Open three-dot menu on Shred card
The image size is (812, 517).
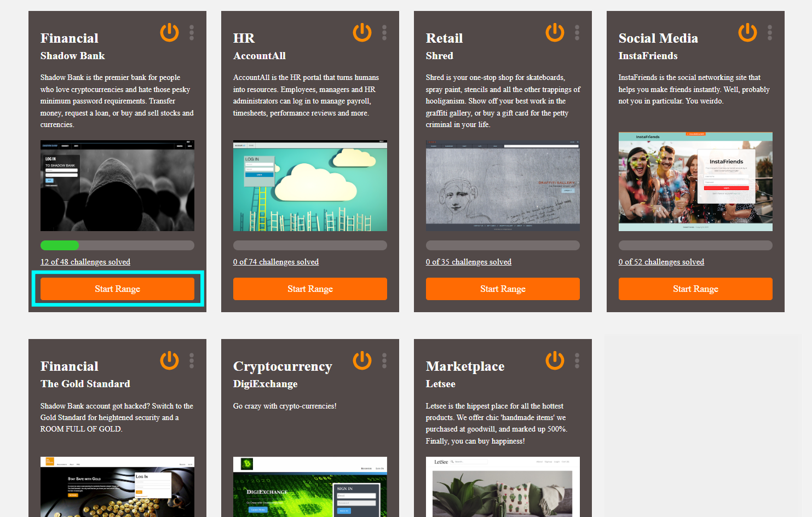tap(577, 32)
